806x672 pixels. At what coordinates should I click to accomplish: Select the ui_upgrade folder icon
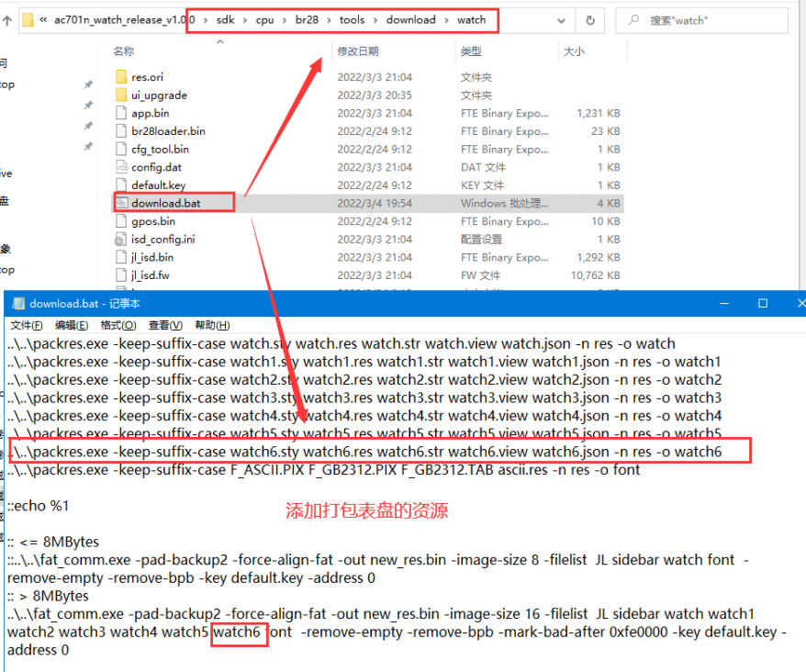[x=121, y=95]
